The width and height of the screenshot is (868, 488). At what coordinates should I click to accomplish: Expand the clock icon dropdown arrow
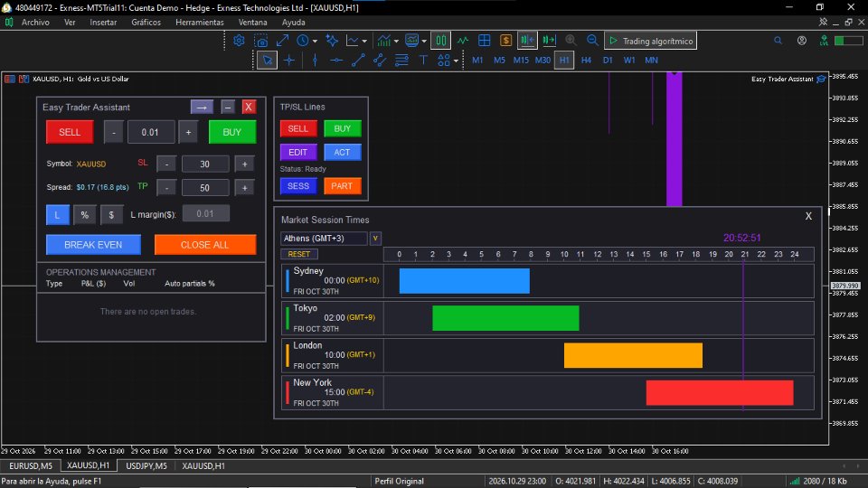click(315, 41)
